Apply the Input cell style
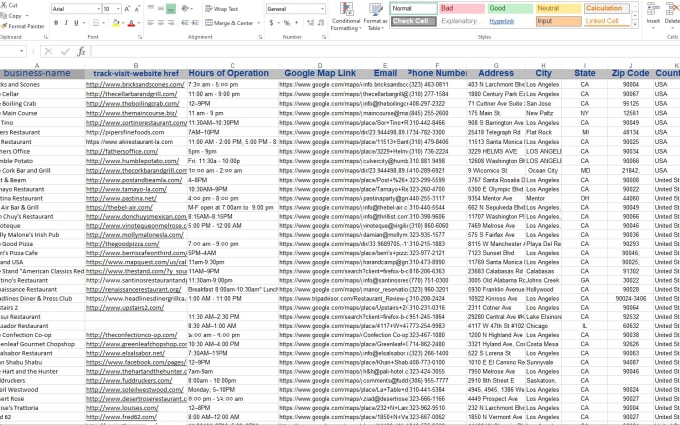Screen dimensions: 680x425 click(558, 21)
